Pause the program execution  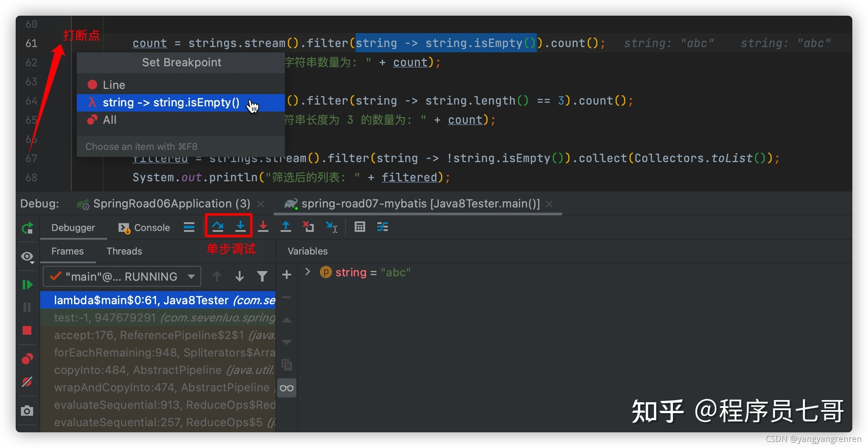pos(27,307)
